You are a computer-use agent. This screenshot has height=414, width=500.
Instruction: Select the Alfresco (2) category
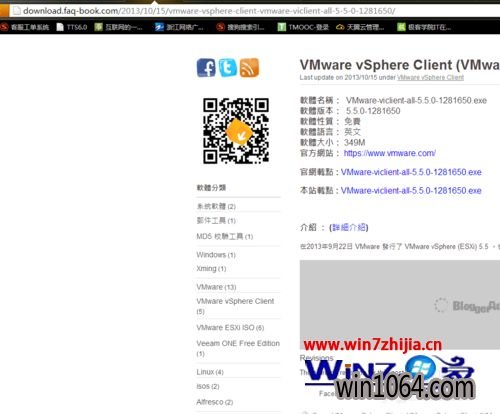215,402
